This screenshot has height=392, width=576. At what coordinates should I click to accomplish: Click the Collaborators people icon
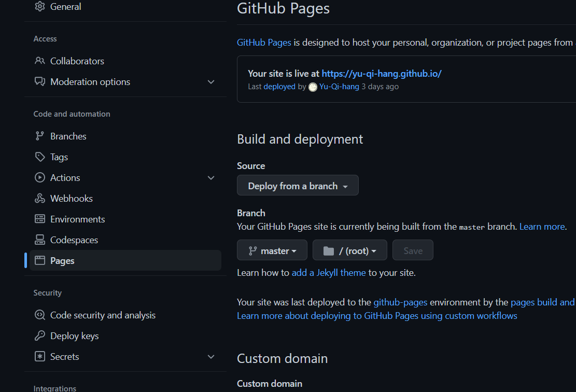pyautogui.click(x=40, y=61)
